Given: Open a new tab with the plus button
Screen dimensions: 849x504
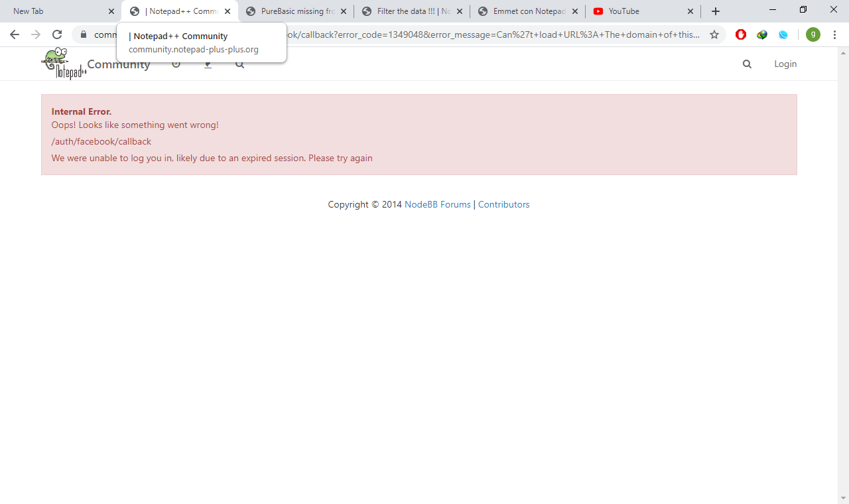Looking at the screenshot, I should point(716,11).
